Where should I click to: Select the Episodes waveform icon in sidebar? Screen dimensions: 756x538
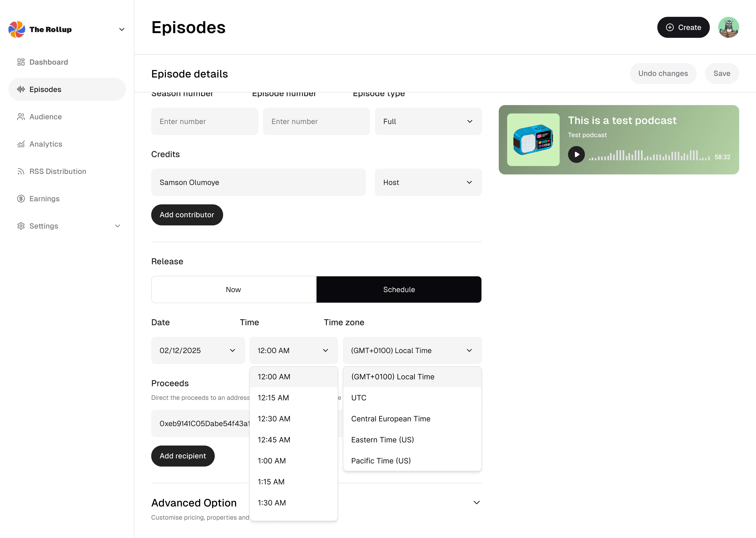[21, 89]
